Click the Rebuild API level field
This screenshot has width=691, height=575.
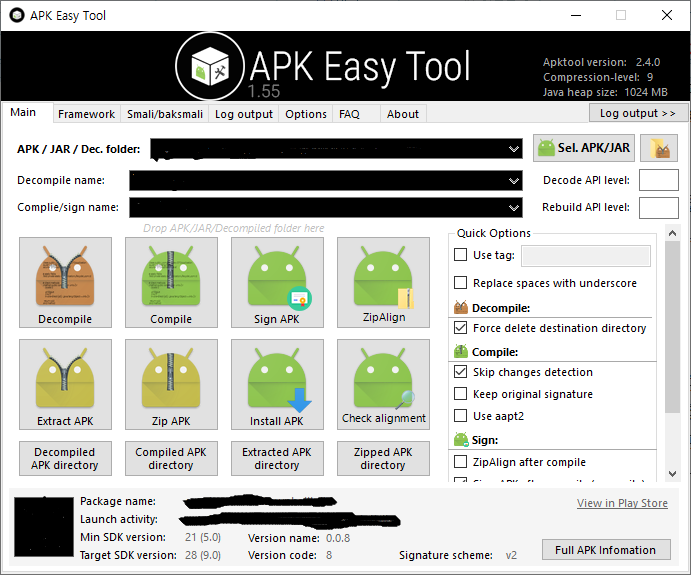pos(658,208)
